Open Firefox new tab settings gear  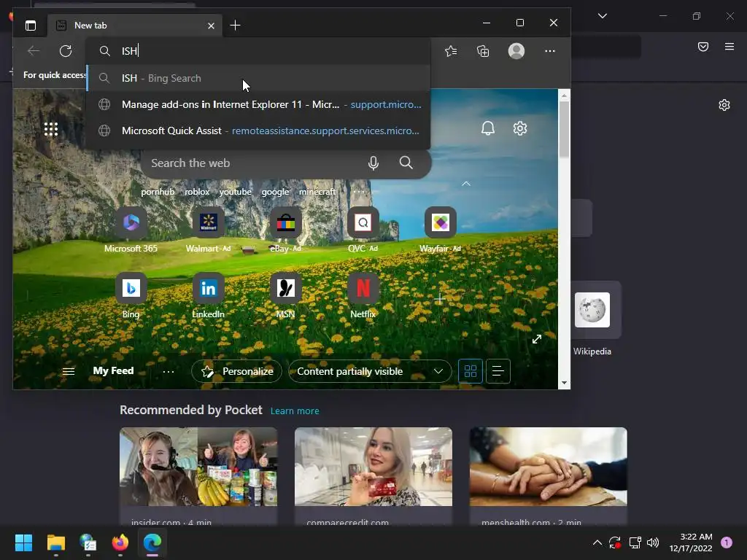(724, 105)
